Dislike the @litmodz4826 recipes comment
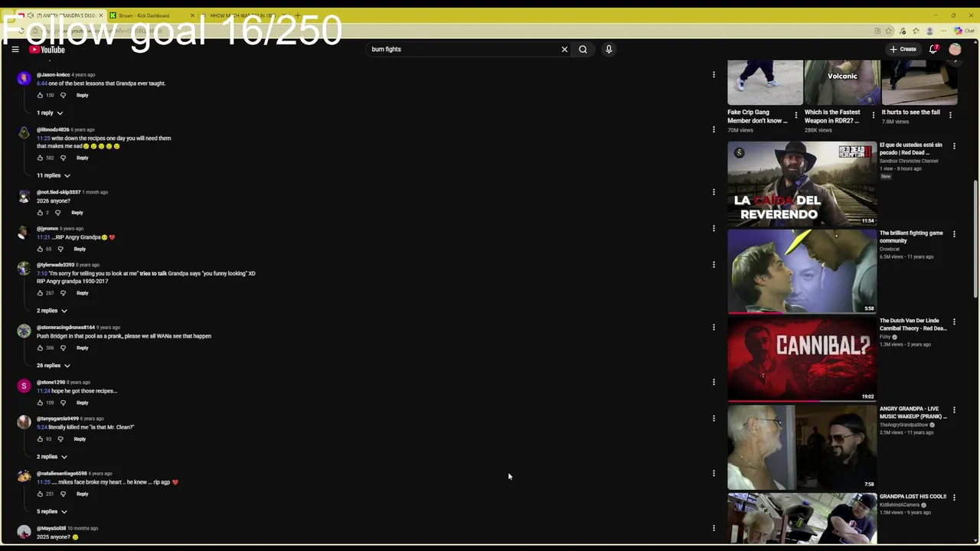980x551 pixels. click(x=63, y=158)
